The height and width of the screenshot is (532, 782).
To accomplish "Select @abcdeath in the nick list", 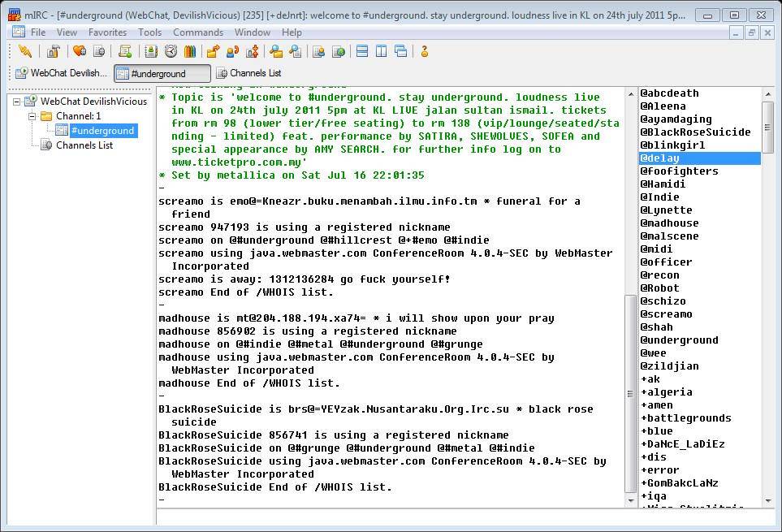I will pos(670,93).
